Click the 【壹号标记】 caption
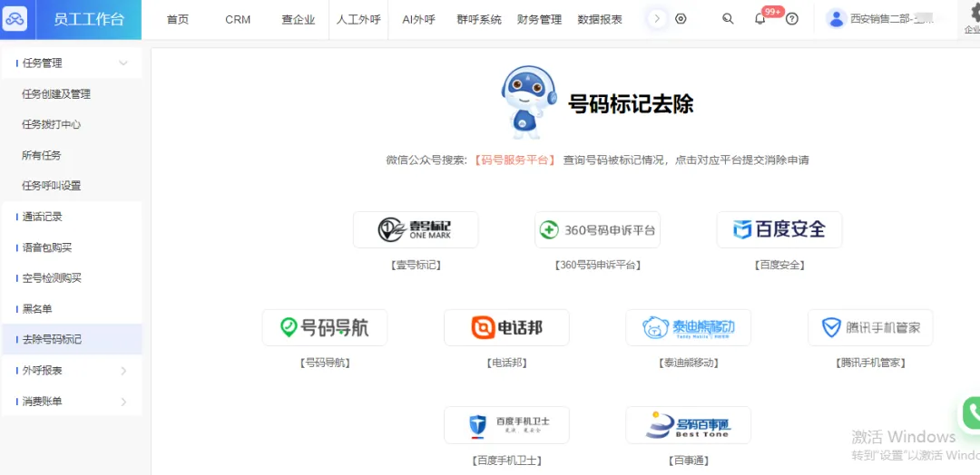980x475 pixels. pos(416,266)
